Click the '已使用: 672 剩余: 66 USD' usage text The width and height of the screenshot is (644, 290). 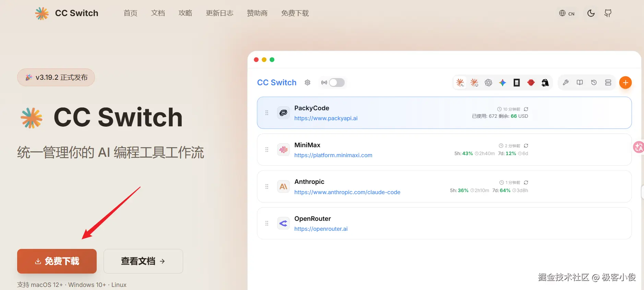point(500,116)
